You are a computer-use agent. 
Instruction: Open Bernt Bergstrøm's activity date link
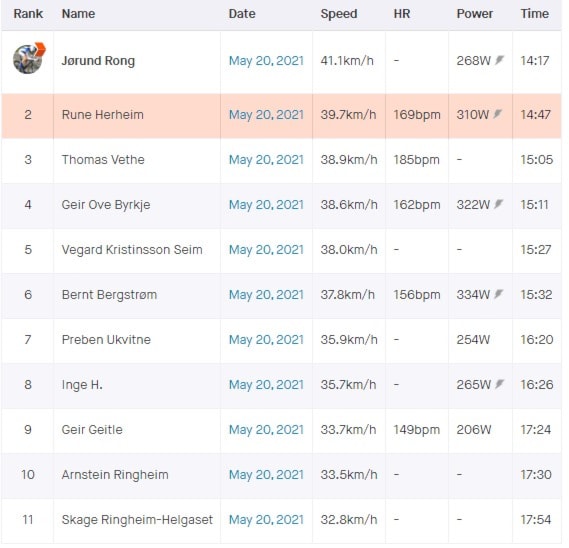click(266, 295)
